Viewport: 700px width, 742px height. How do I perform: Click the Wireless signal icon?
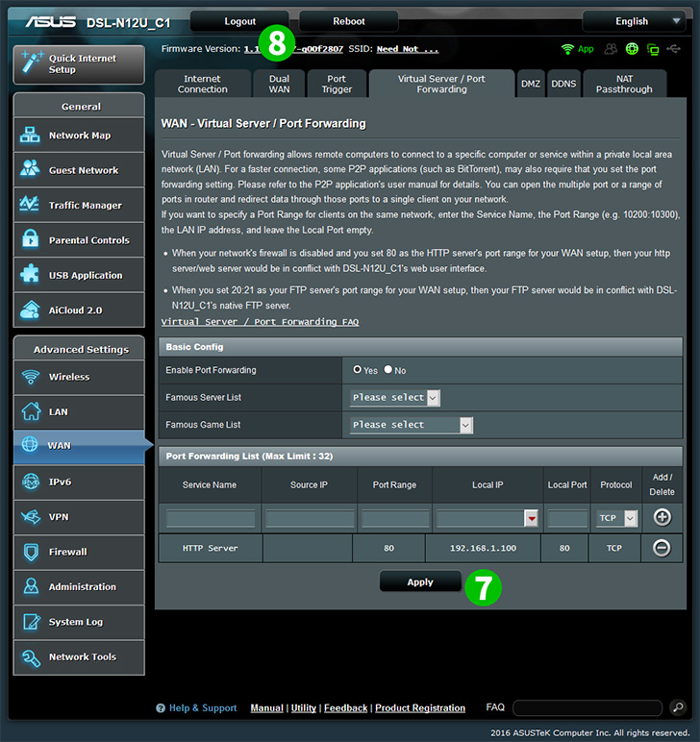(31, 377)
